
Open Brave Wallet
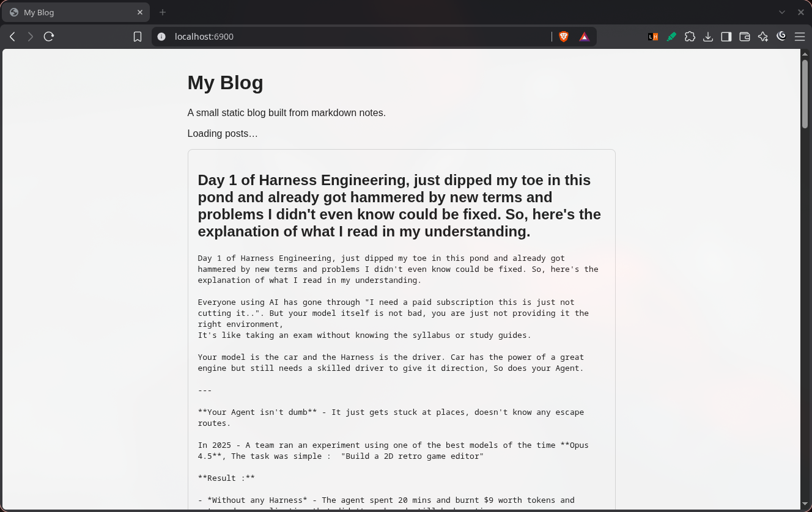(x=745, y=37)
